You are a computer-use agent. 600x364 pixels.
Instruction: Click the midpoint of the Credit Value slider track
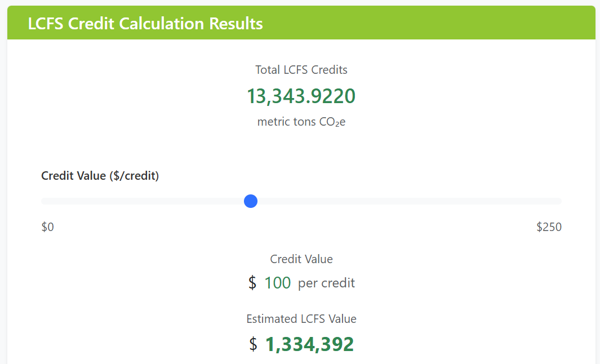(x=301, y=201)
